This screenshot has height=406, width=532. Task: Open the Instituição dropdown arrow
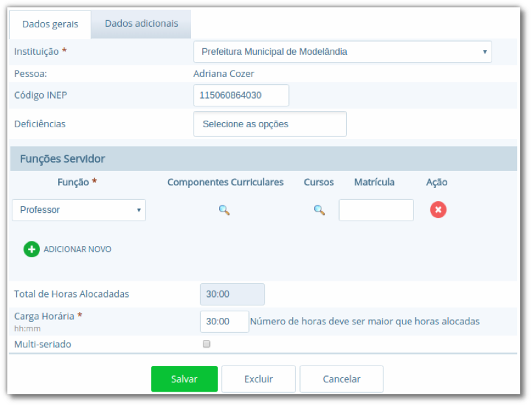[x=484, y=51]
